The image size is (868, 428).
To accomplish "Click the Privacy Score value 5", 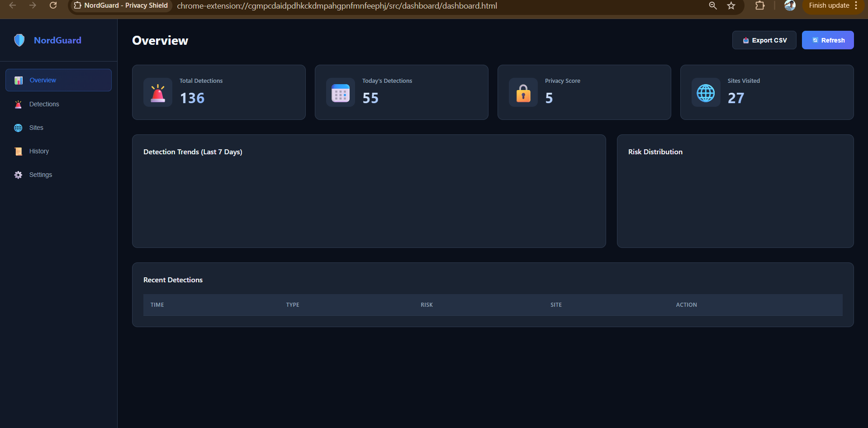I will coord(549,98).
